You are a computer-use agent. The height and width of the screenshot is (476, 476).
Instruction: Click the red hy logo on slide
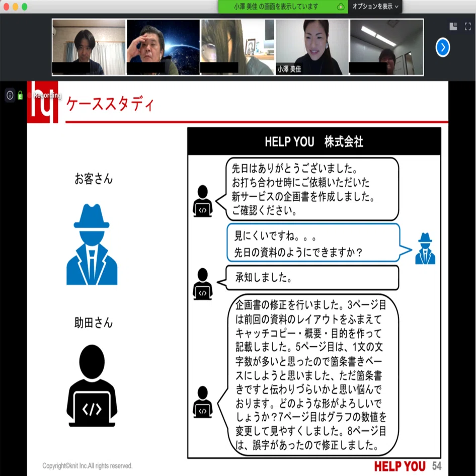pyautogui.click(x=42, y=102)
